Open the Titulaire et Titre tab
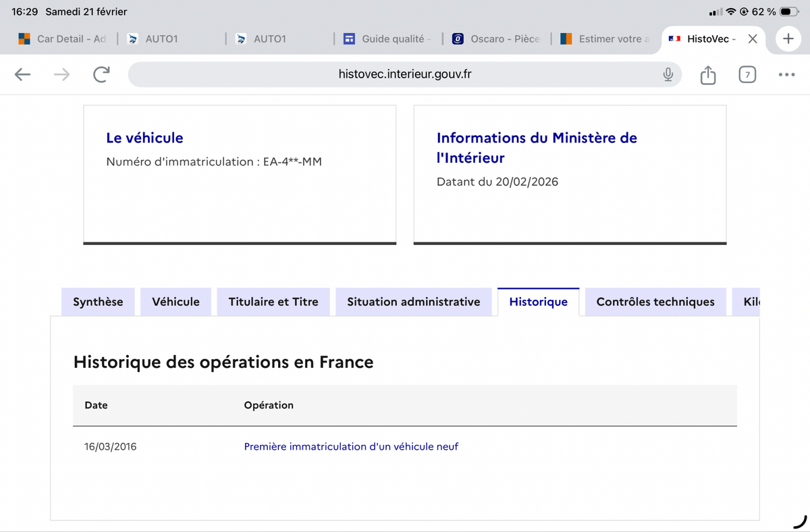The height and width of the screenshot is (532, 810). (273, 302)
